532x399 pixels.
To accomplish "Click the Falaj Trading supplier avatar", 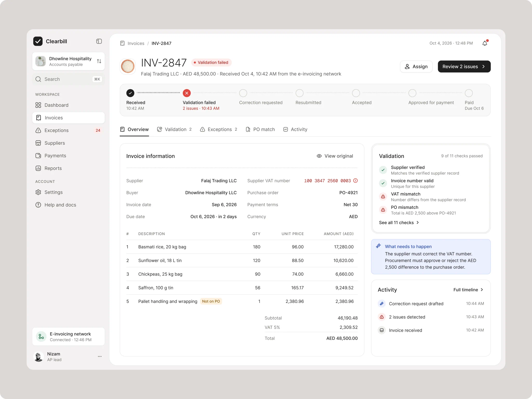I will (x=128, y=66).
